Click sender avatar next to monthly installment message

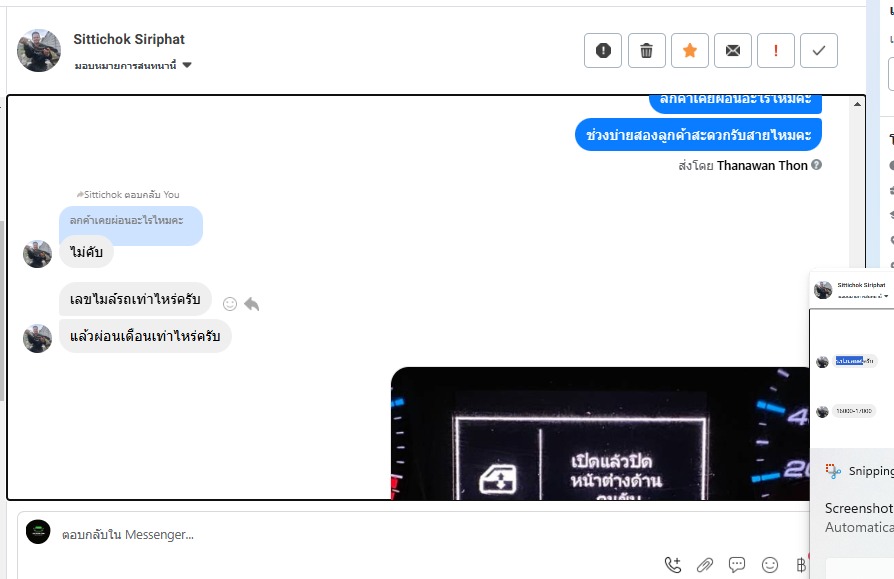(37, 339)
